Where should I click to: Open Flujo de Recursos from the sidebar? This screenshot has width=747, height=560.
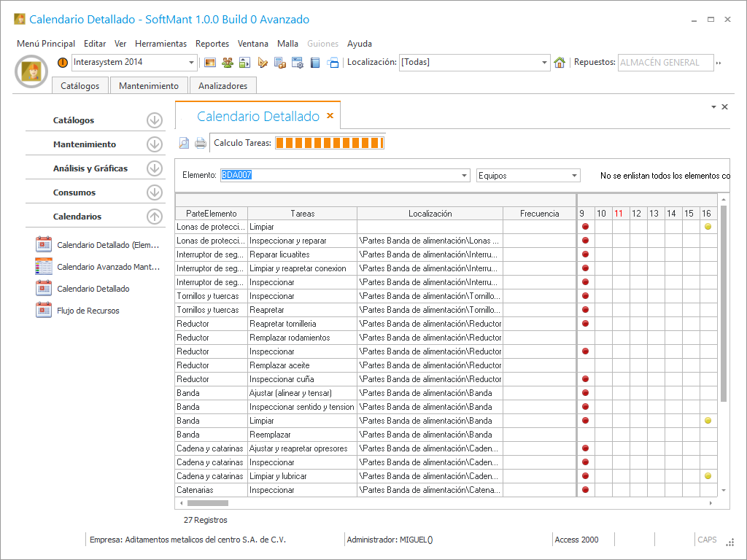[x=88, y=311]
